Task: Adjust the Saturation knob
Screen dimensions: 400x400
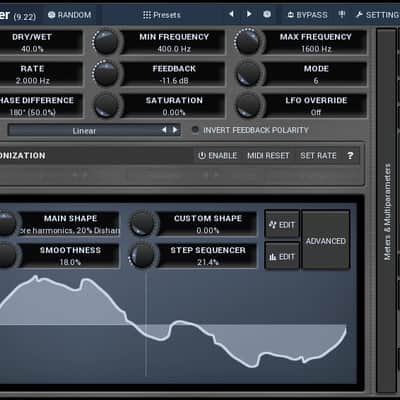Action: pos(106,105)
